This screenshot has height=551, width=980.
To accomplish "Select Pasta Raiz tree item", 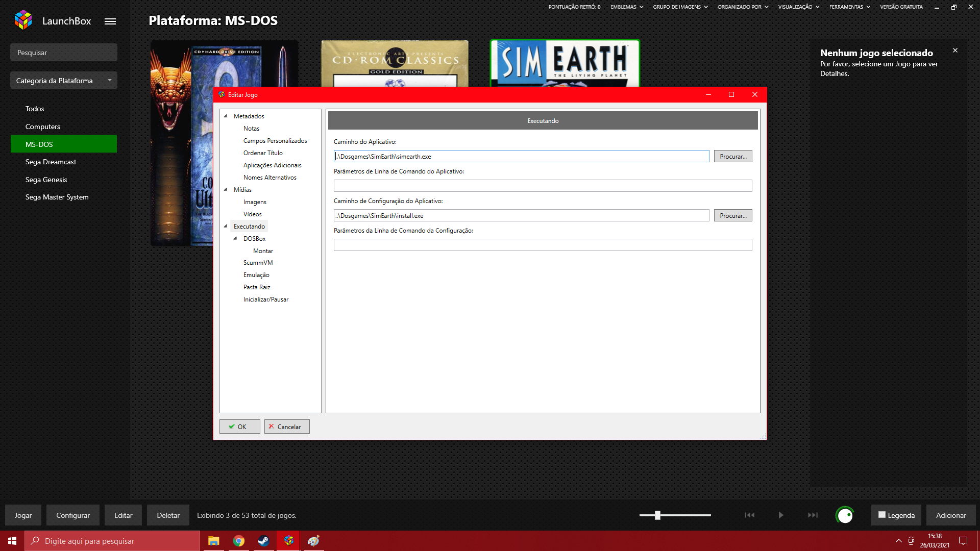I will (x=257, y=287).
